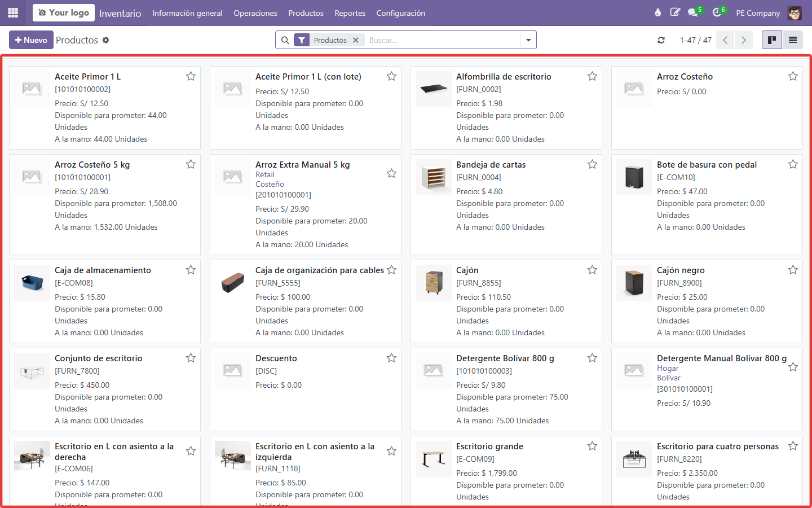Favorite Conjunto de escritorio star
The height and width of the screenshot is (508, 812).
click(191, 358)
